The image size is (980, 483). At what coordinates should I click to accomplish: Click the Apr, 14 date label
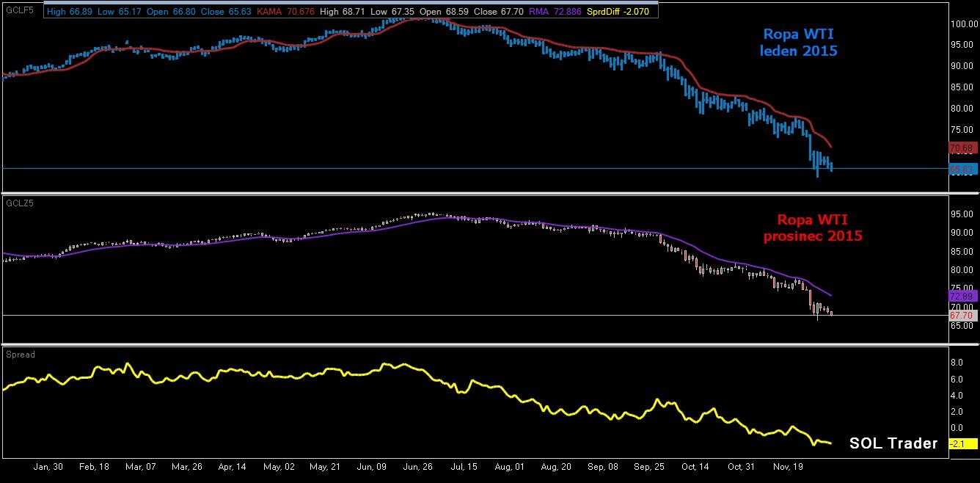232,466
